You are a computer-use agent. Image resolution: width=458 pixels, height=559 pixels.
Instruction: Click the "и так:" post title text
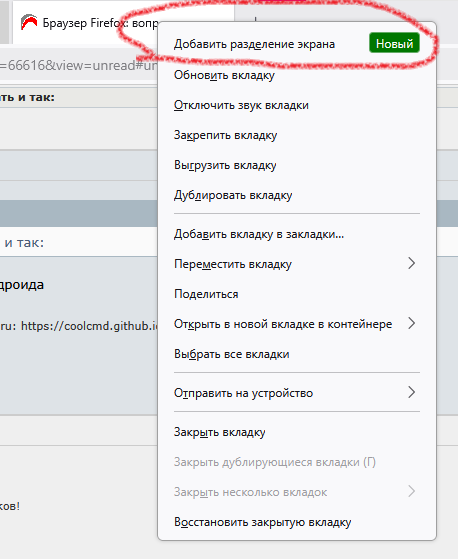pos(24,243)
